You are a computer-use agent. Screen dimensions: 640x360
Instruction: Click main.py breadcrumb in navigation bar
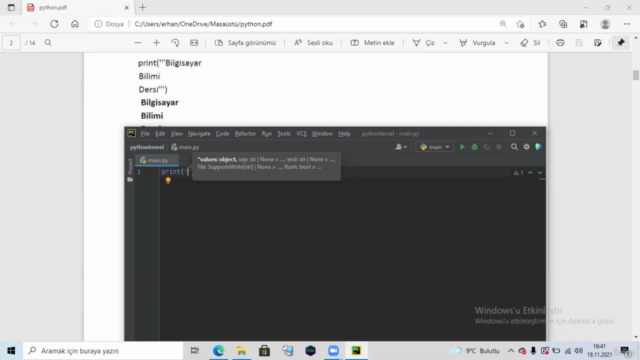point(185,147)
